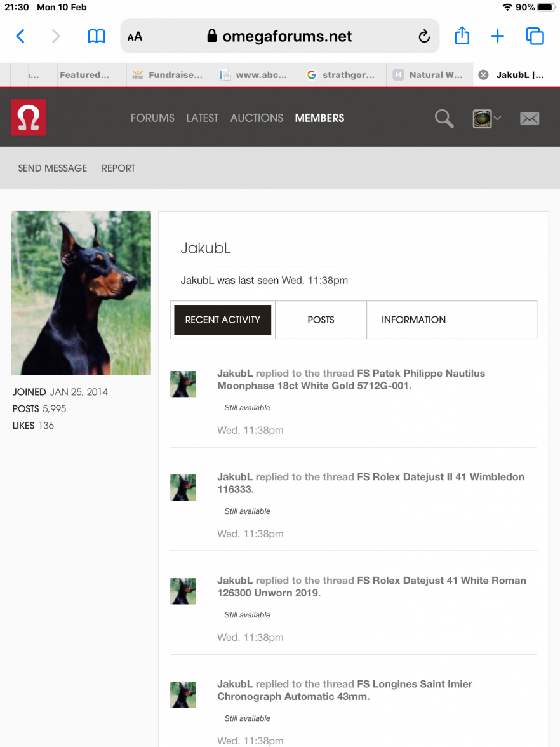Switch to the Natural W tab
Viewport: 560px width, 747px height.
pos(430,75)
